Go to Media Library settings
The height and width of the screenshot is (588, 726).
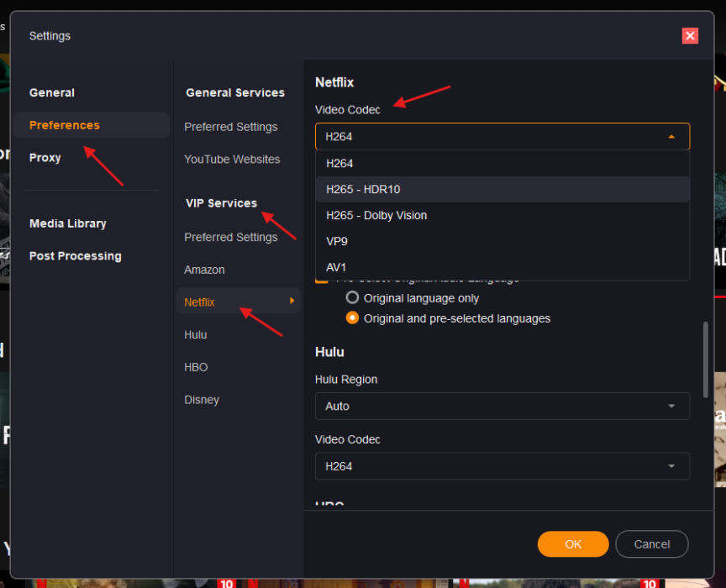click(67, 223)
